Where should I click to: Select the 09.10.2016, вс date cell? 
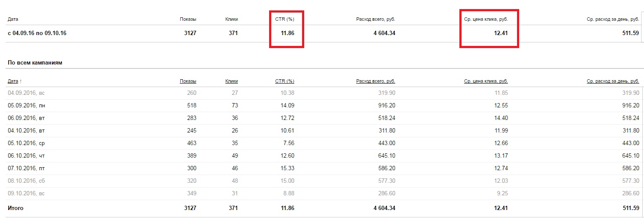click(x=26, y=193)
